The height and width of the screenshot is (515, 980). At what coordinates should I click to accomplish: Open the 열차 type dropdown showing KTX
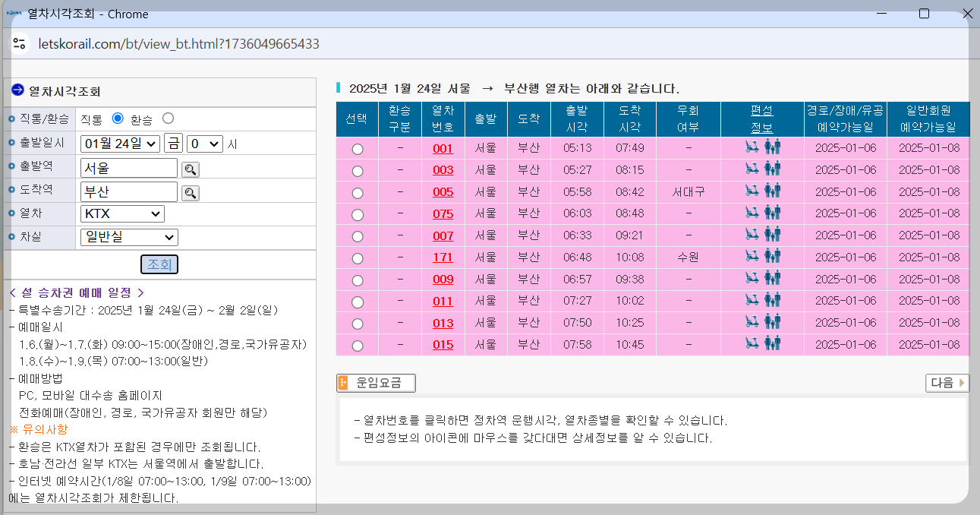coord(122,214)
